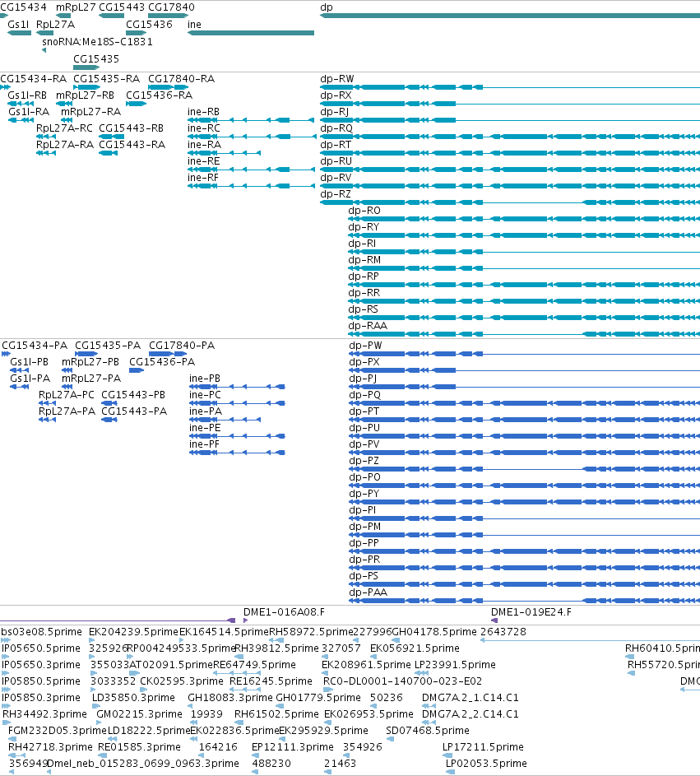Select the 488230 feature label

[271, 764]
